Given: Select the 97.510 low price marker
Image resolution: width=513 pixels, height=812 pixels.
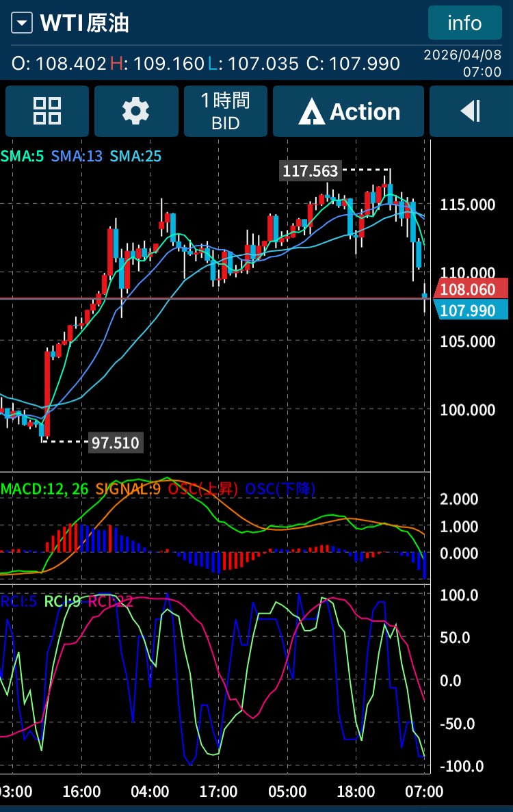Looking at the screenshot, I should [116, 443].
